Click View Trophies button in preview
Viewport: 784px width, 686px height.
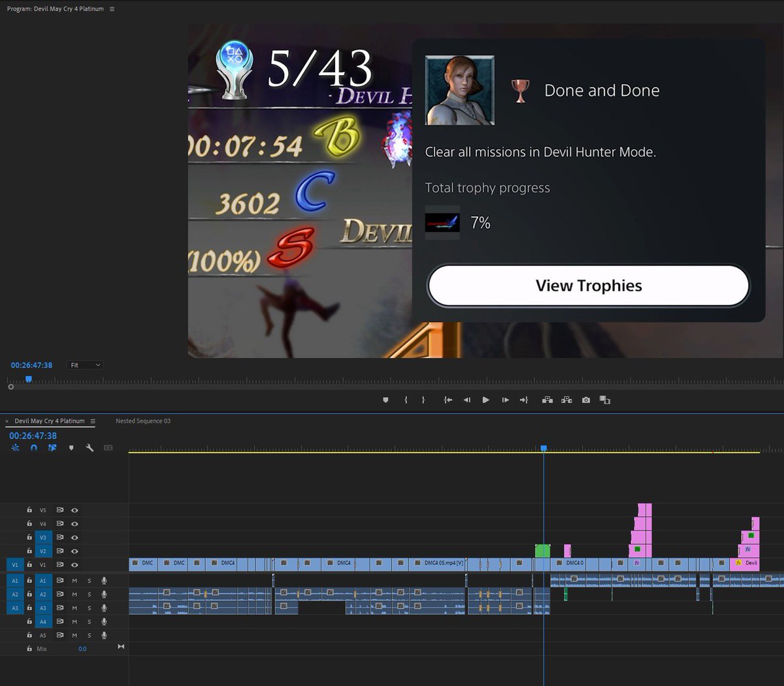pos(589,286)
